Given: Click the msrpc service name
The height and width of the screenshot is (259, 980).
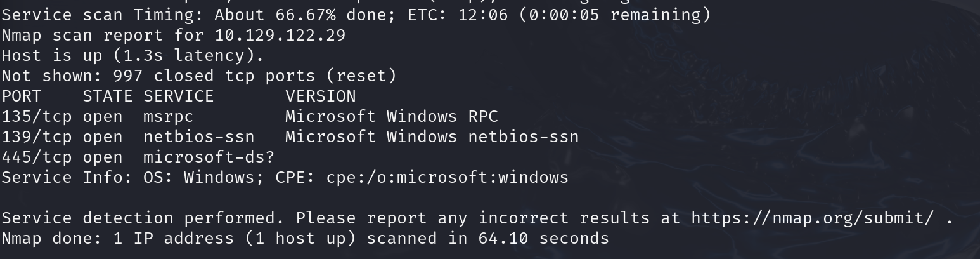Looking at the screenshot, I should point(168,117).
